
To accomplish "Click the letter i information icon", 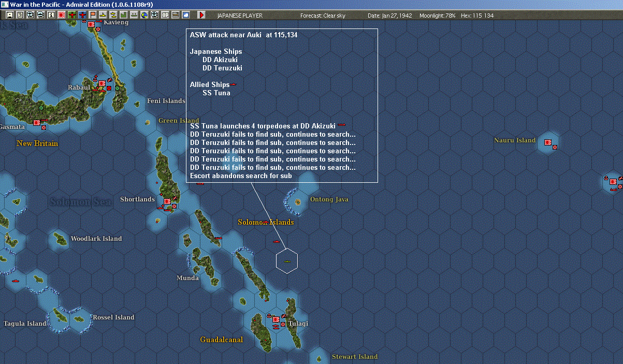I will pos(51,15).
